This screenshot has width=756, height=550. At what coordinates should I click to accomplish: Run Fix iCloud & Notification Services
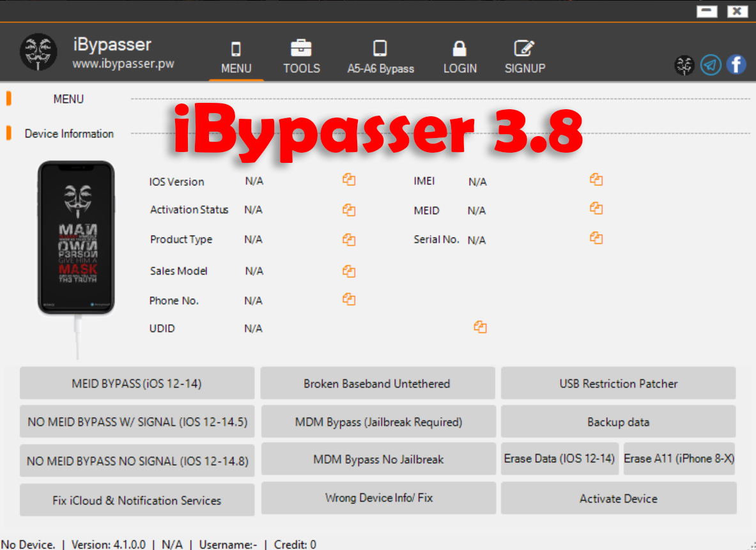point(137,500)
